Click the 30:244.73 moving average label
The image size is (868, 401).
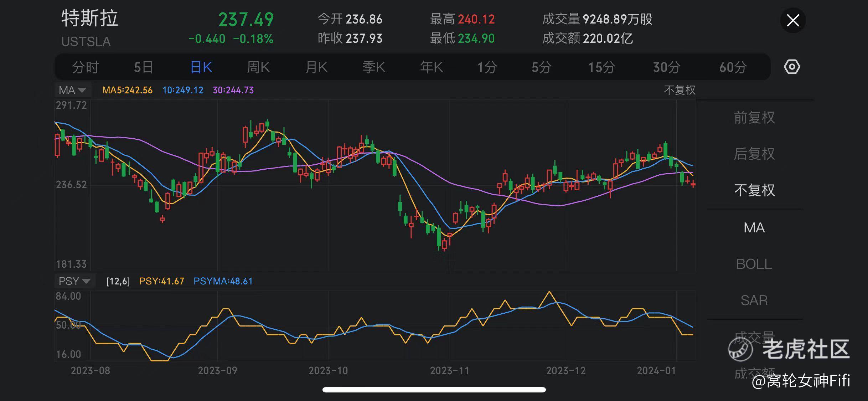[x=233, y=90]
